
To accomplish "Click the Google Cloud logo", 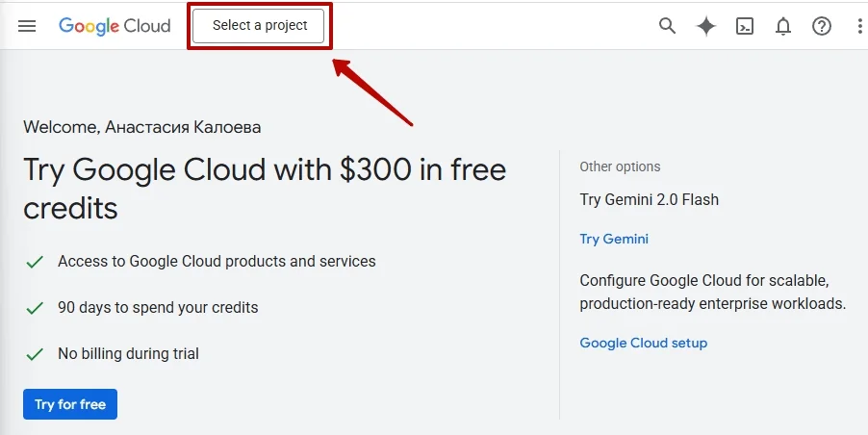I will pyautogui.click(x=115, y=26).
